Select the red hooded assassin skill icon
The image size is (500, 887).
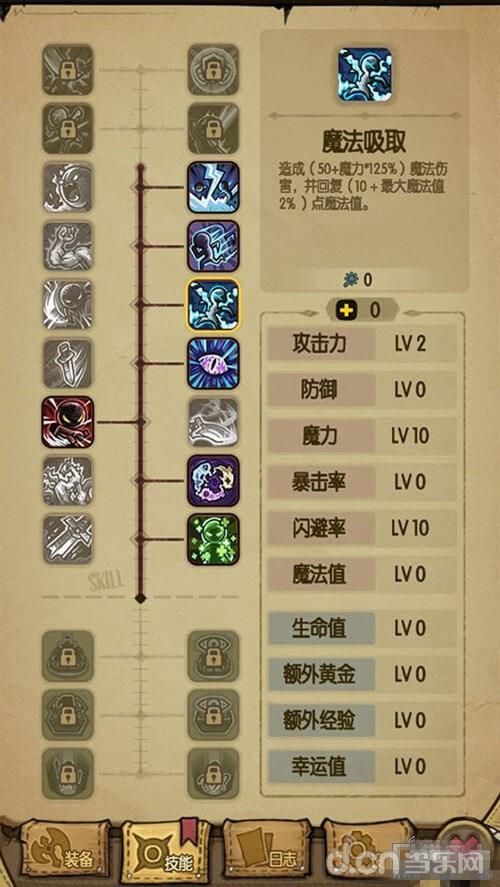point(67,422)
